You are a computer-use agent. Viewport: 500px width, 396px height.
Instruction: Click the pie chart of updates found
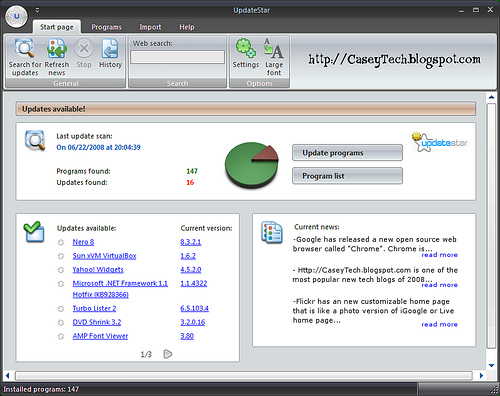pos(252,165)
